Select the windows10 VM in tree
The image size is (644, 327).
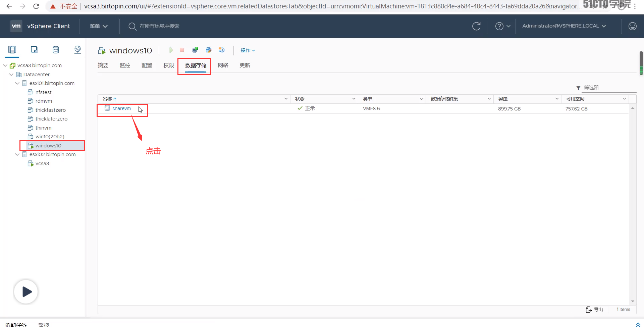[x=48, y=146]
